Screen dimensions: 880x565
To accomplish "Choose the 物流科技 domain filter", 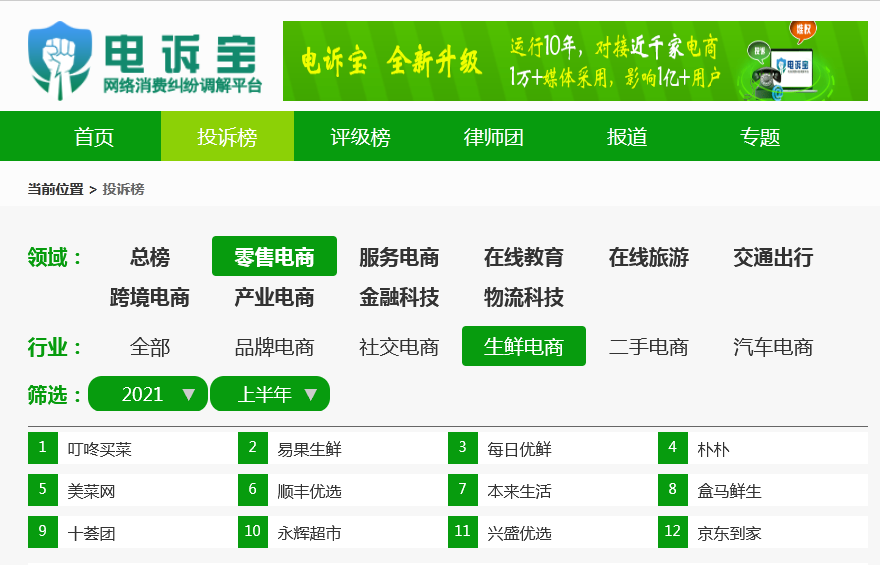I will (524, 297).
